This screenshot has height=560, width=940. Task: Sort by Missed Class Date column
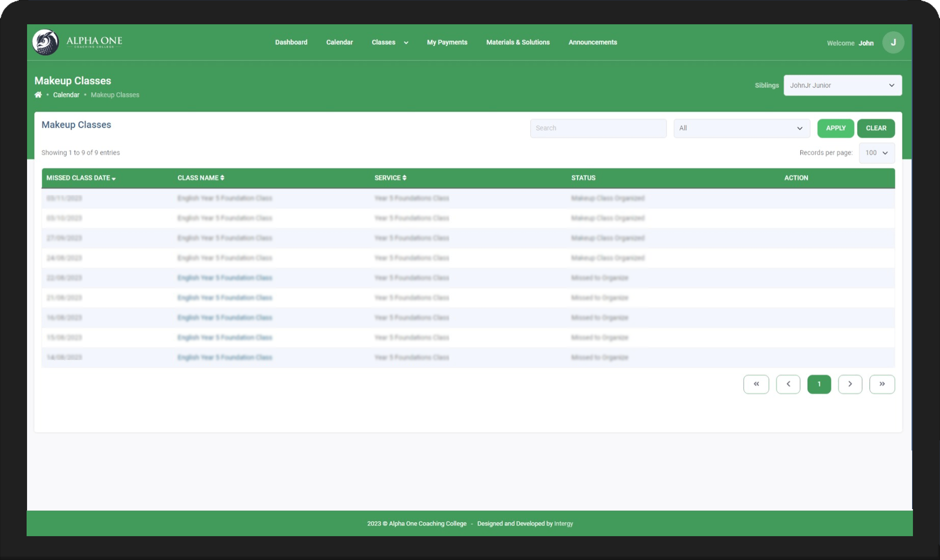click(x=81, y=178)
